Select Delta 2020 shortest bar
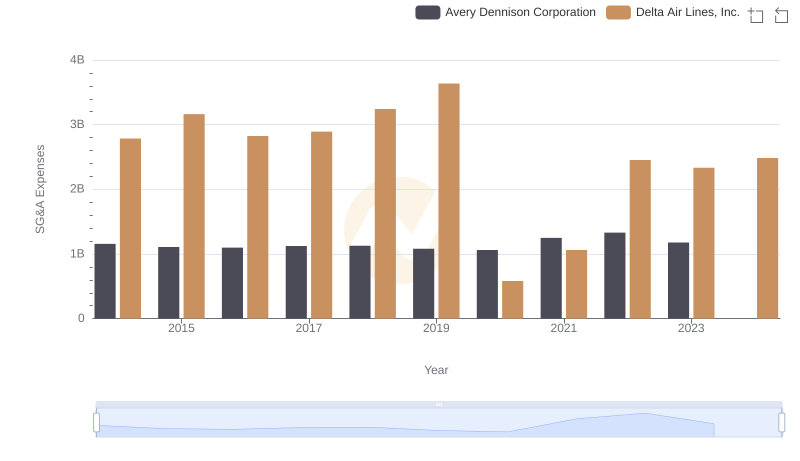 tap(512, 300)
